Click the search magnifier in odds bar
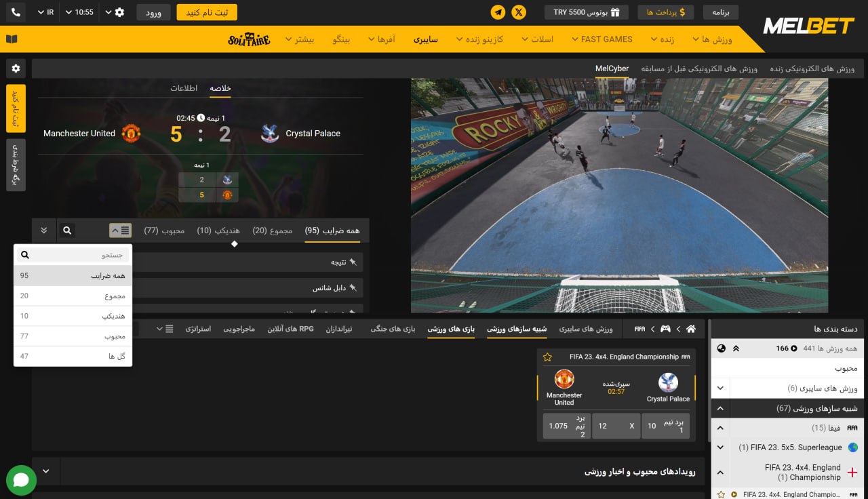 67,231
